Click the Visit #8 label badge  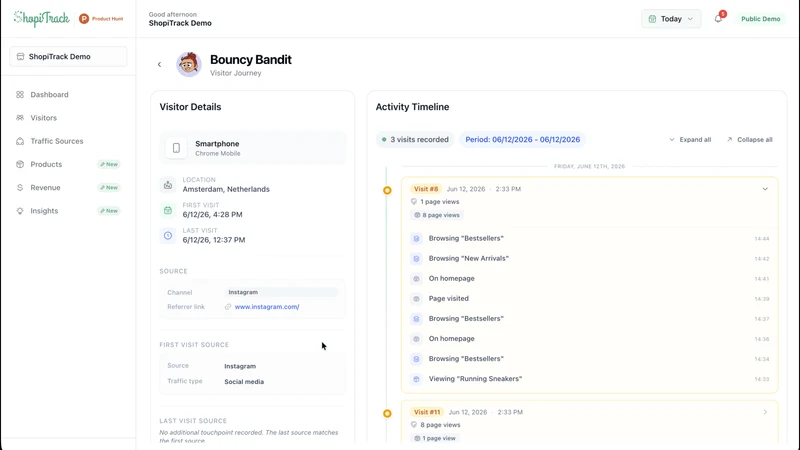pyautogui.click(x=426, y=189)
